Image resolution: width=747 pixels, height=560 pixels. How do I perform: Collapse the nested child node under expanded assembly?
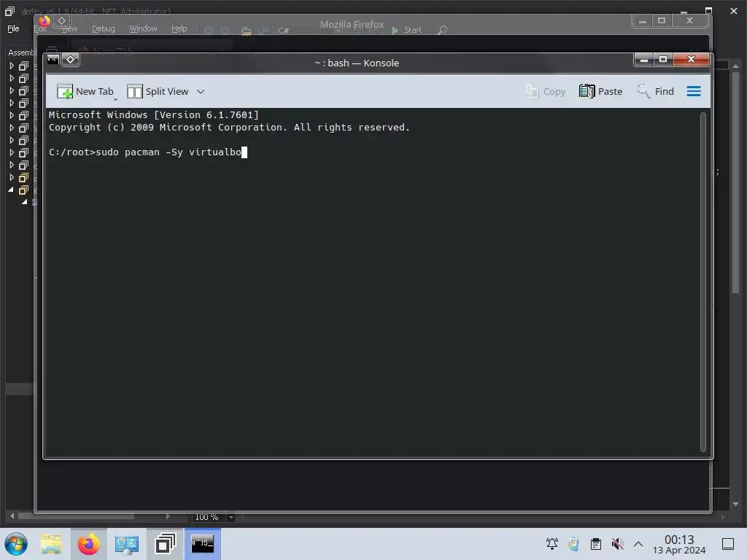tap(24, 202)
